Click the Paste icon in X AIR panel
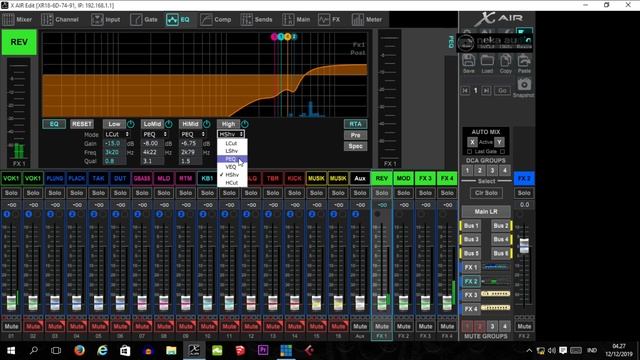 click(x=524, y=60)
